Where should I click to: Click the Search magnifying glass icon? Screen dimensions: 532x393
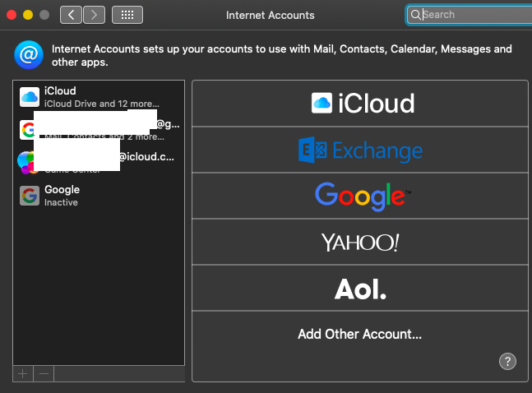415,15
